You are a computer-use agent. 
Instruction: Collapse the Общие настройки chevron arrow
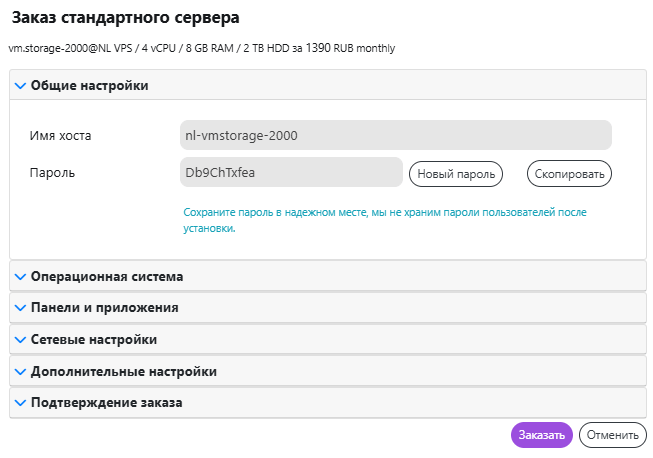pos(20,86)
